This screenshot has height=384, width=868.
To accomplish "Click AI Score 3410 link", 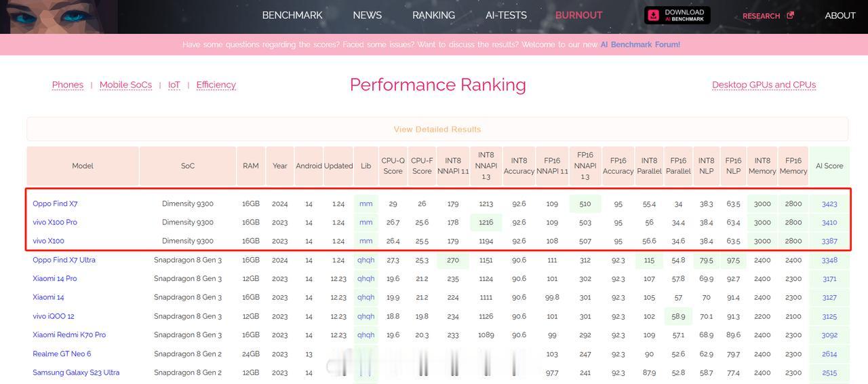I will (x=829, y=223).
